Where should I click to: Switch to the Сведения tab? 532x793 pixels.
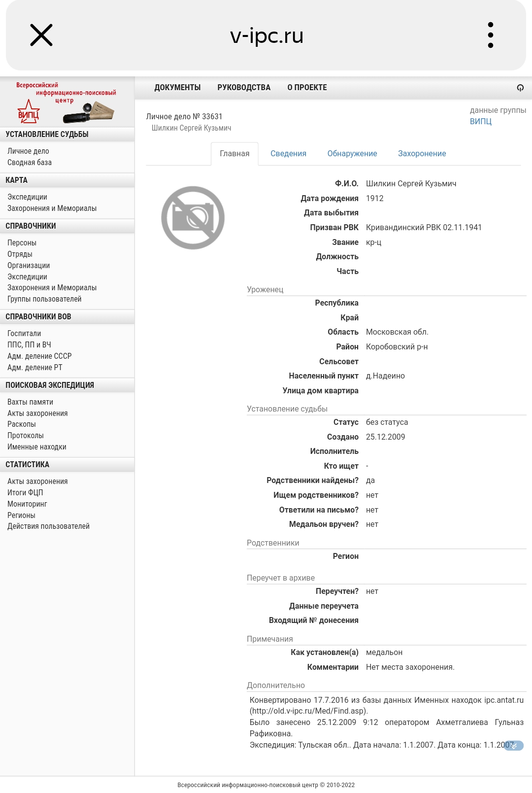pos(288,154)
